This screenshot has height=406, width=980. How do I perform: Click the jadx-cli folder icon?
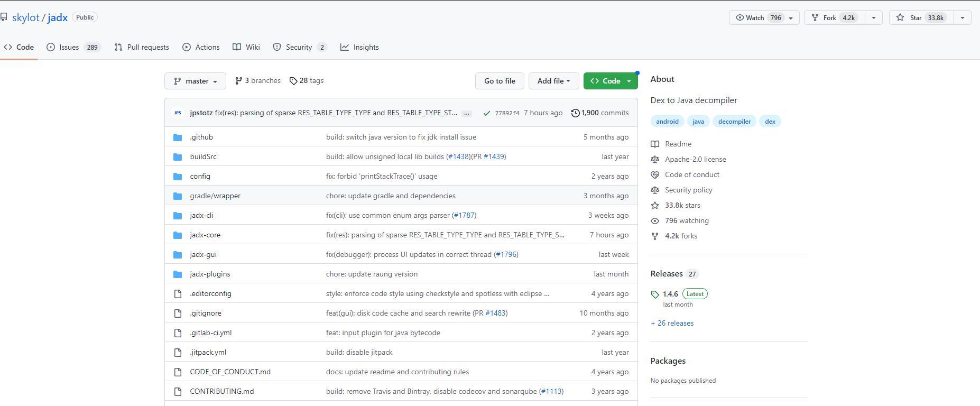[178, 215]
